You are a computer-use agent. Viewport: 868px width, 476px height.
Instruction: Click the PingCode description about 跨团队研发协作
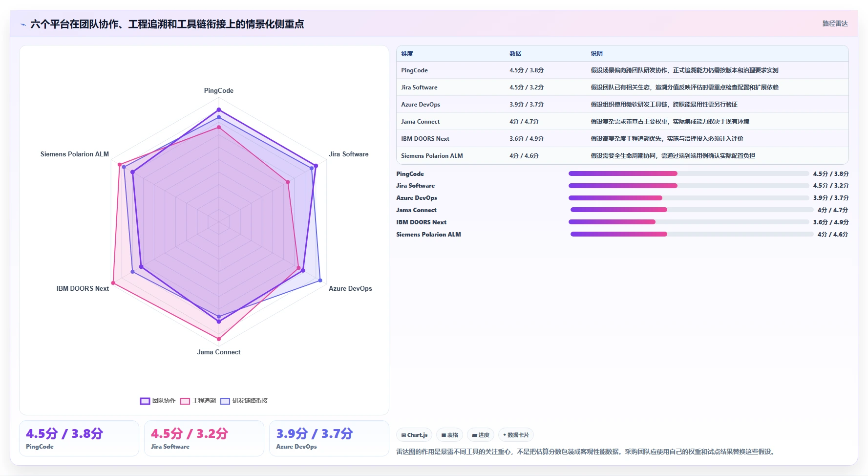click(684, 70)
